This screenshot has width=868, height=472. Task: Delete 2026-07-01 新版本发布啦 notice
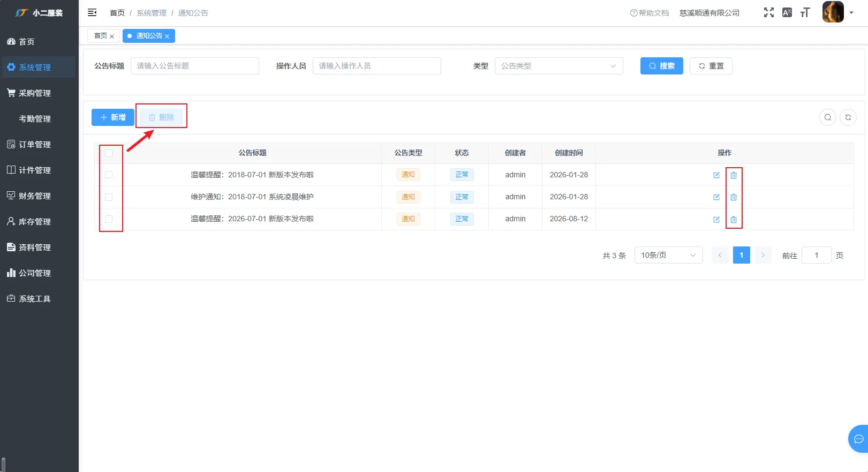tap(734, 220)
